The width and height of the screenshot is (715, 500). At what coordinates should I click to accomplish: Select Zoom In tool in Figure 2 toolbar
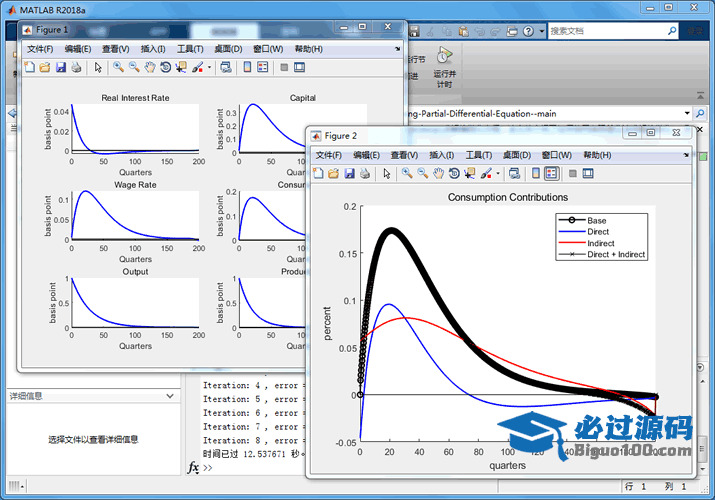pos(407,173)
